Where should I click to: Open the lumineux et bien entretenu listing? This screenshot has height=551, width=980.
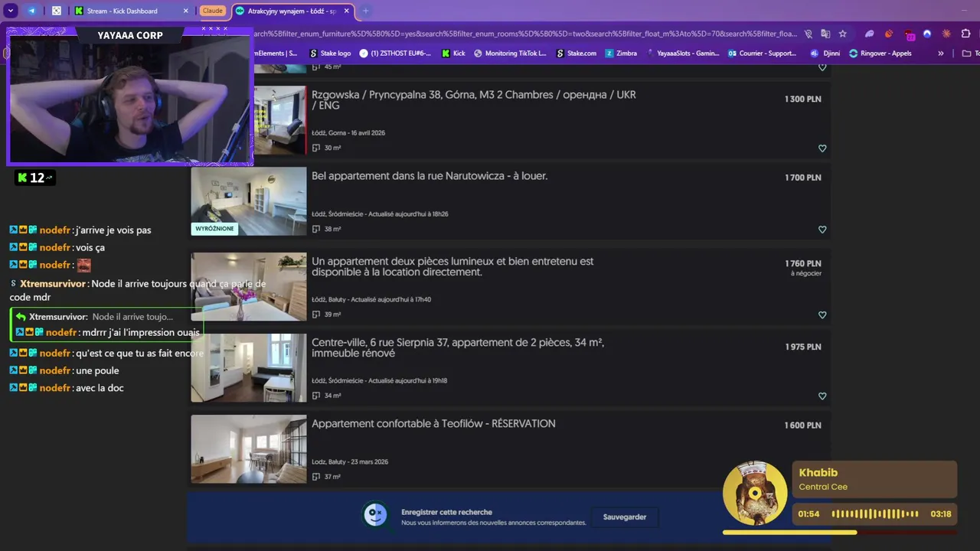tap(452, 266)
